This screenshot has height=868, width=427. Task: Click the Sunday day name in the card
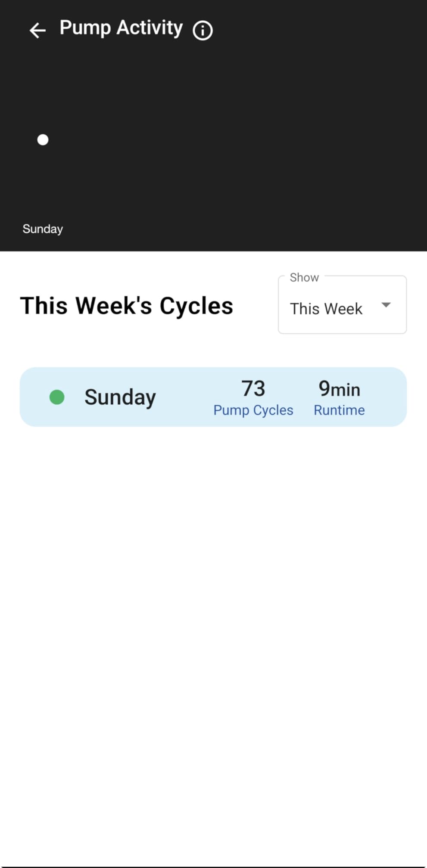pyautogui.click(x=120, y=397)
